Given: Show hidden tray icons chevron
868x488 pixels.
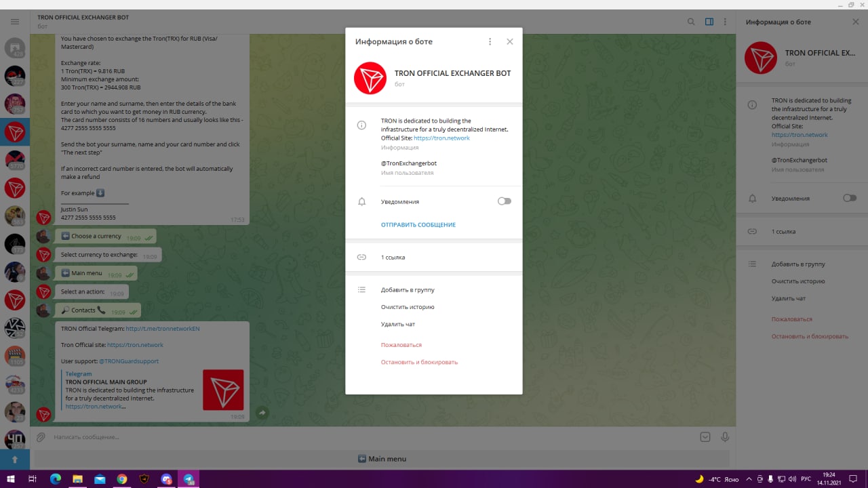Looking at the screenshot, I should [x=749, y=479].
